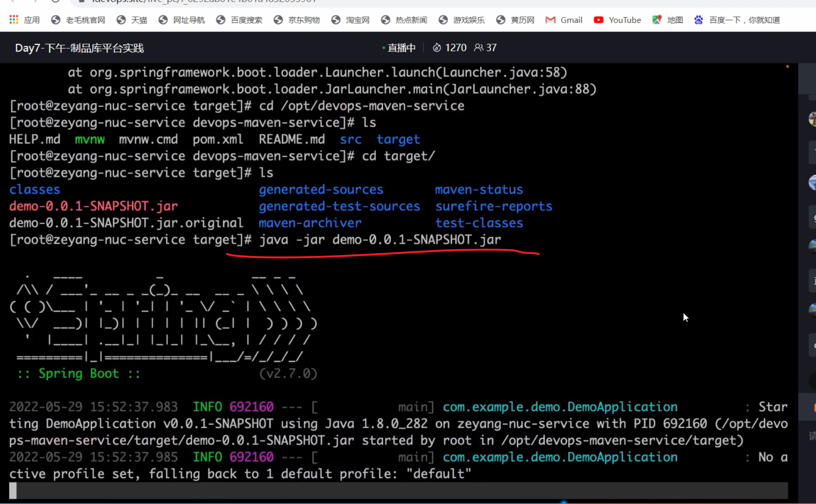
Task: Open the 淘宝网 bookmark
Action: (x=350, y=20)
